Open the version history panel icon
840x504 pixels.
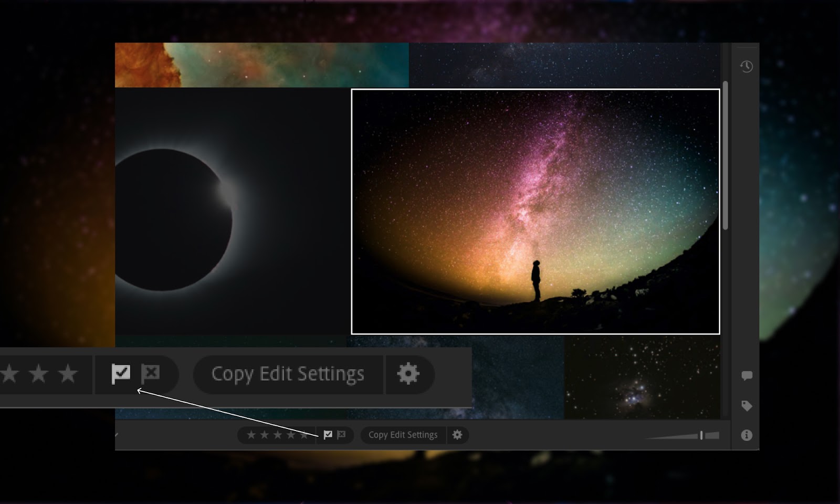point(746,66)
